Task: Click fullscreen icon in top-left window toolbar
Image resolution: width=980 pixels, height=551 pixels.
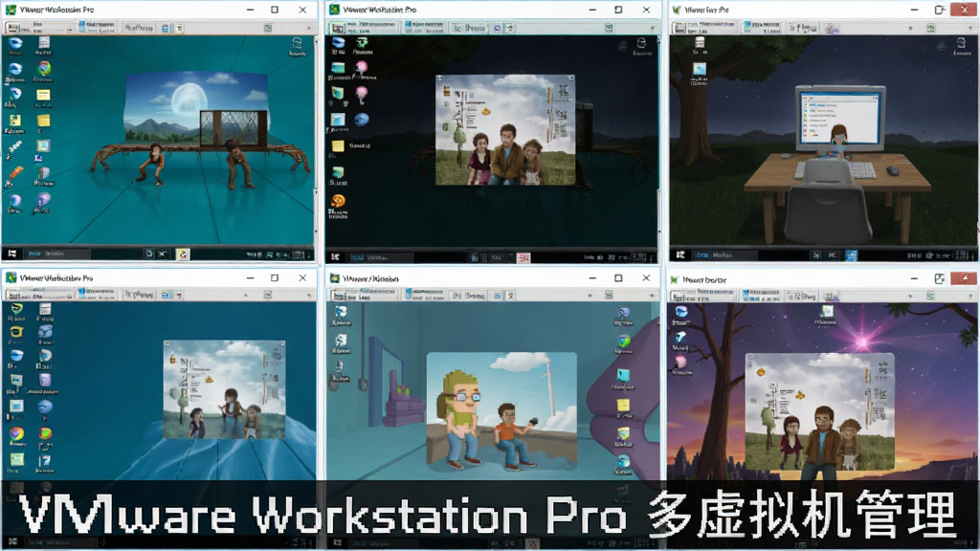Action: coord(268,28)
